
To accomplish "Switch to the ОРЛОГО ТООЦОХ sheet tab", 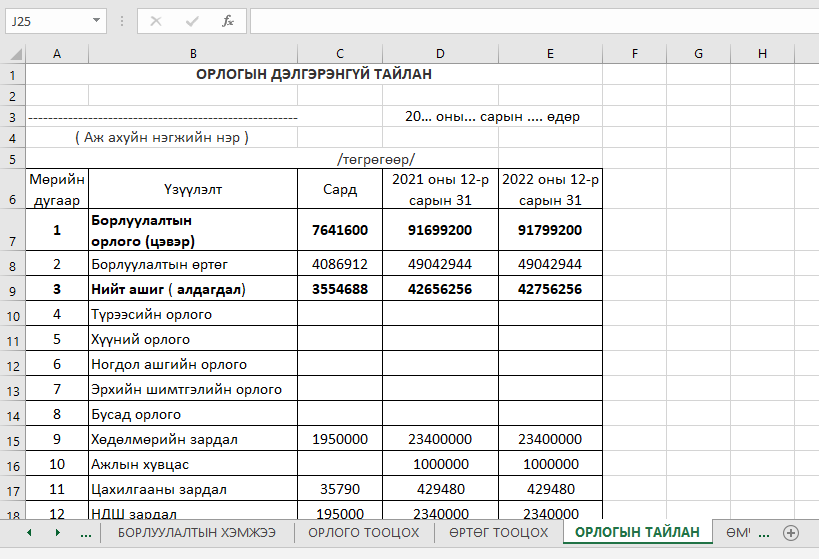I will (x=363, y=532).
